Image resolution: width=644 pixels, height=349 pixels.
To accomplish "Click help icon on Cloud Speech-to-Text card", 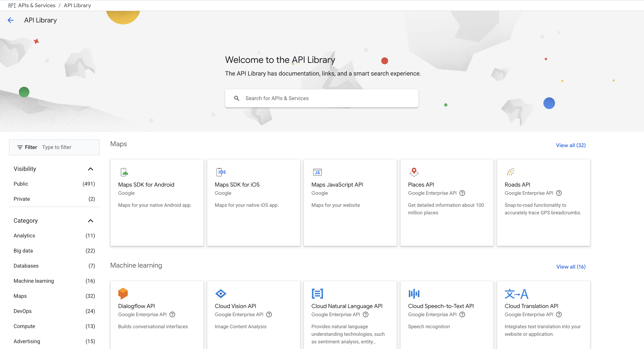I will point(462,314).
